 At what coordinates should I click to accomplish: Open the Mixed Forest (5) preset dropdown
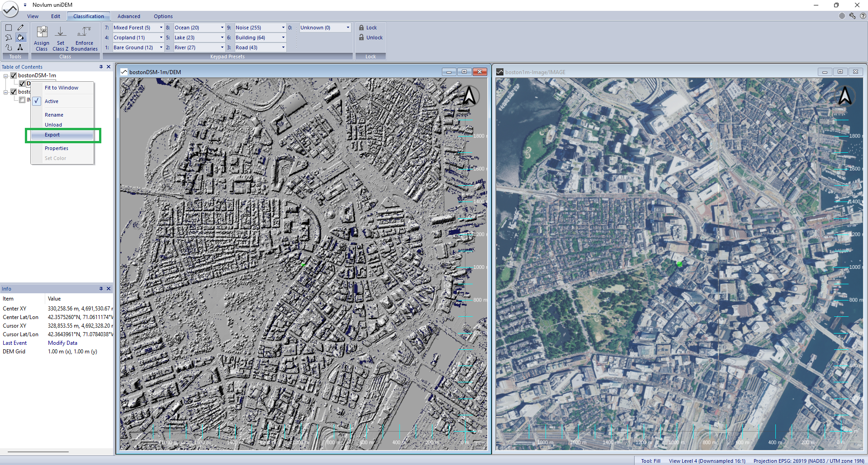tap(161, 28)
